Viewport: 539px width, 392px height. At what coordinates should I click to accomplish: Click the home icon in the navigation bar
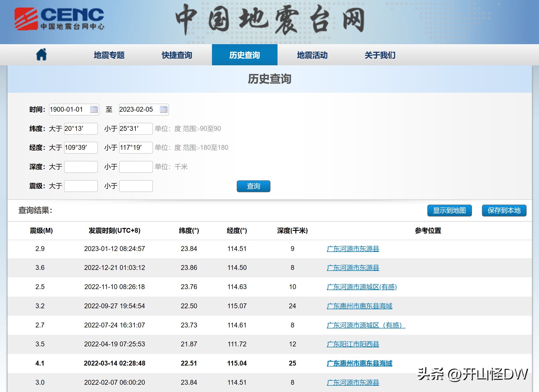[42, 55]
